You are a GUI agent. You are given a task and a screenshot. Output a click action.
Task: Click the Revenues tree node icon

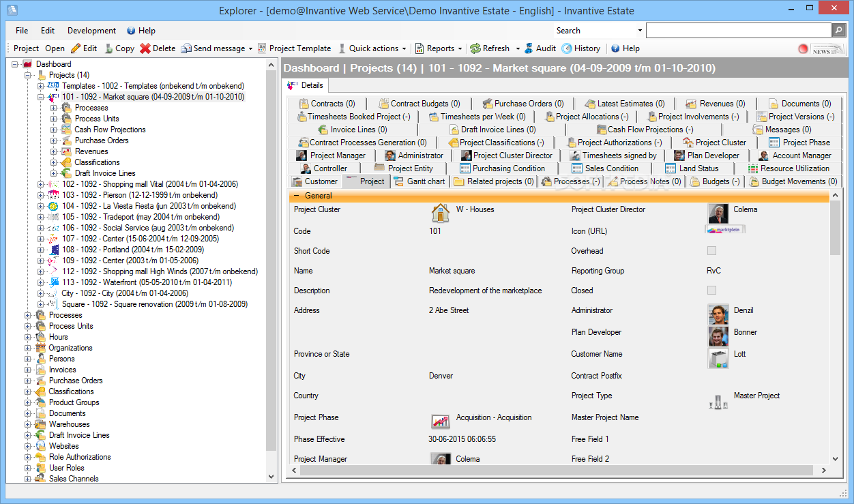(x=66, y=151)
